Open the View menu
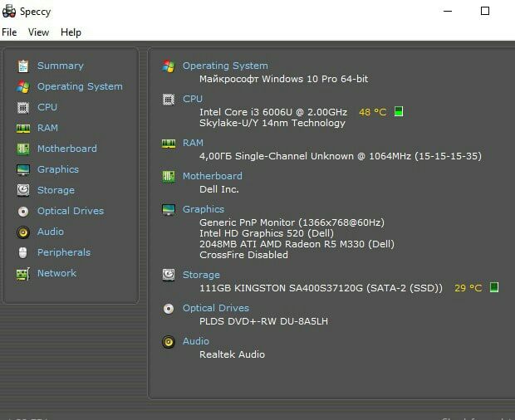Viewport: 515px width, 420px height. point(38,32)
